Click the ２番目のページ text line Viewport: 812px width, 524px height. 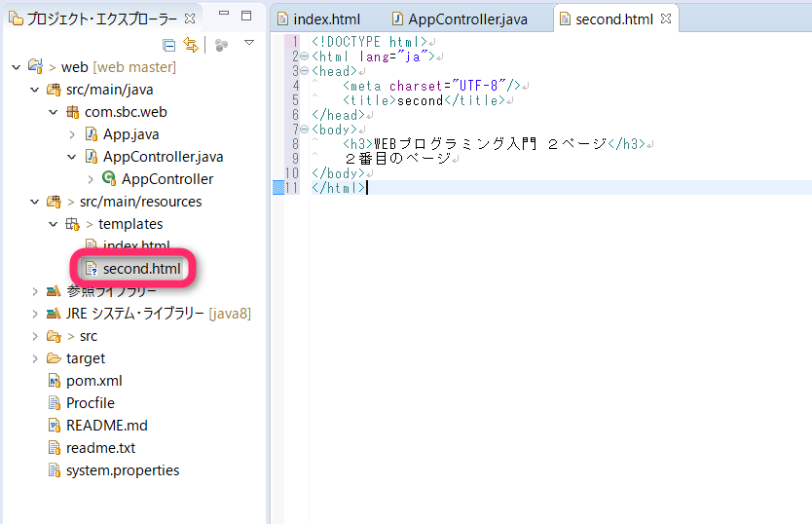click(397, 158)
